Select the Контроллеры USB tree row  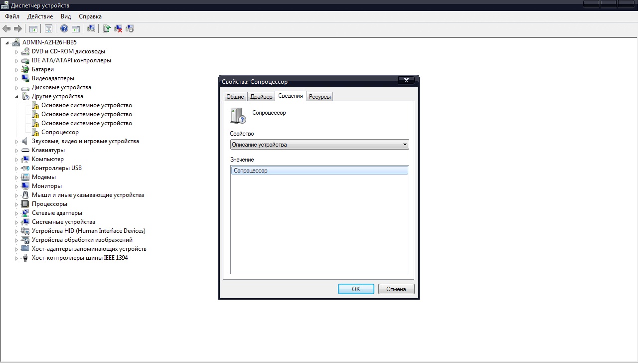click(x=57, y=168)
